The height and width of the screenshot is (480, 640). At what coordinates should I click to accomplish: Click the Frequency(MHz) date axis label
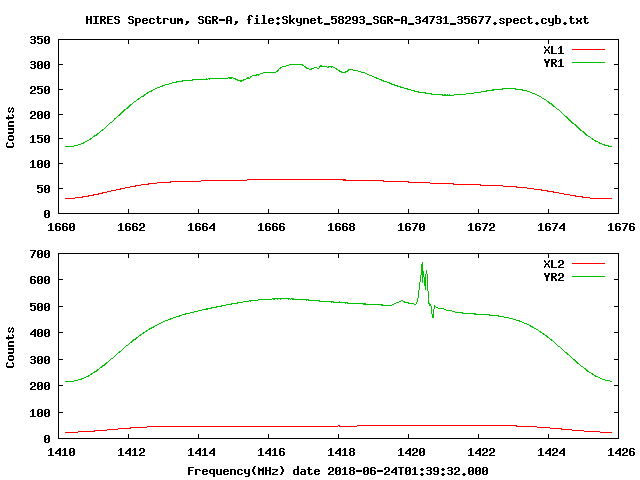[x=338, y=471]
